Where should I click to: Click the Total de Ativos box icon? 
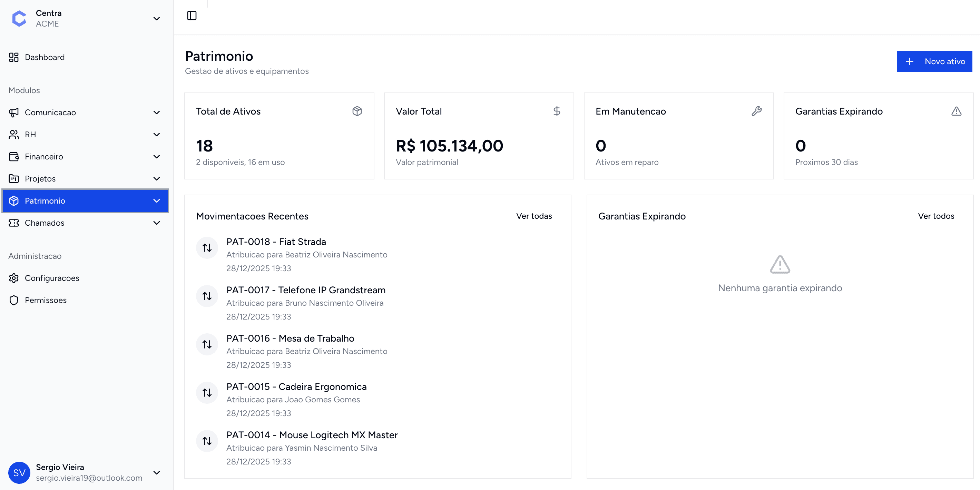pos(357,111)
